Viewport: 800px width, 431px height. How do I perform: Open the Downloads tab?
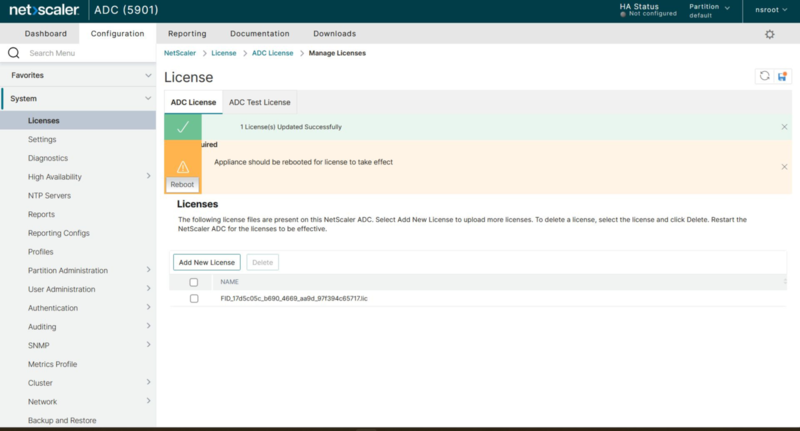coord(335,34)
